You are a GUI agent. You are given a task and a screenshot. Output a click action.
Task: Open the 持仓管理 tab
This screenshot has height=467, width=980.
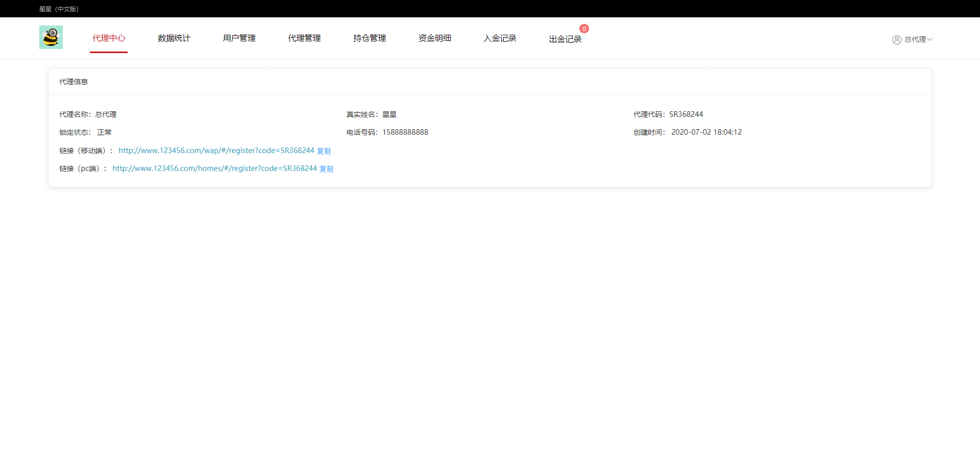369,38
